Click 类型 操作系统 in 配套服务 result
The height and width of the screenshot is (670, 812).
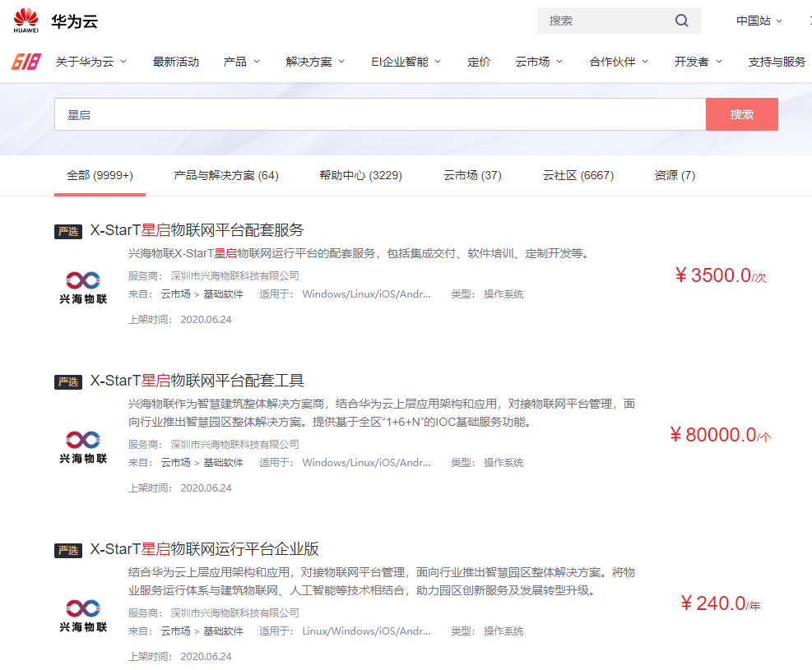487,293
